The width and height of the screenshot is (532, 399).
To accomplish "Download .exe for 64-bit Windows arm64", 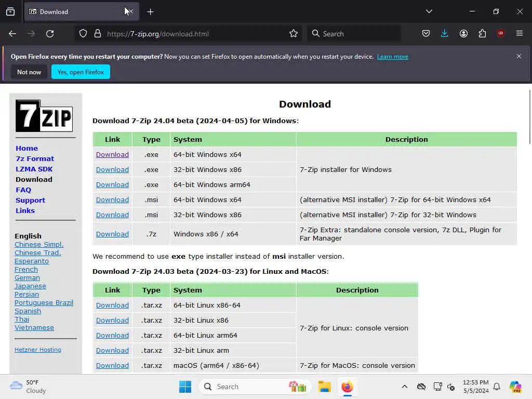I will pos(112,185).
